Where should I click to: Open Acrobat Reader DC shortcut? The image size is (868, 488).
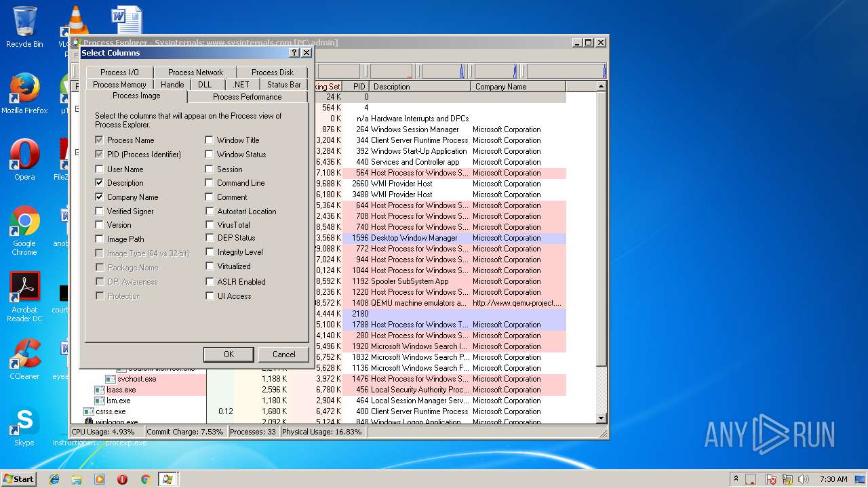point(24,297)
